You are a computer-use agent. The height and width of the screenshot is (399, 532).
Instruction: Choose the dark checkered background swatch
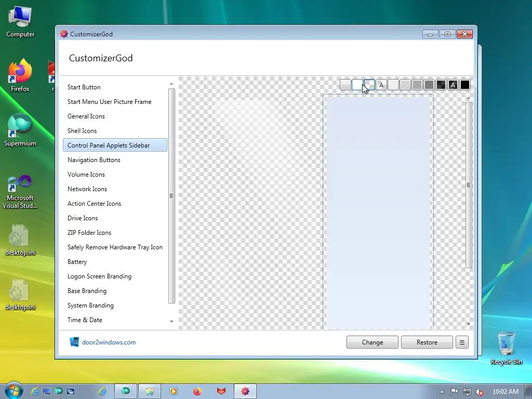[441, 85]
